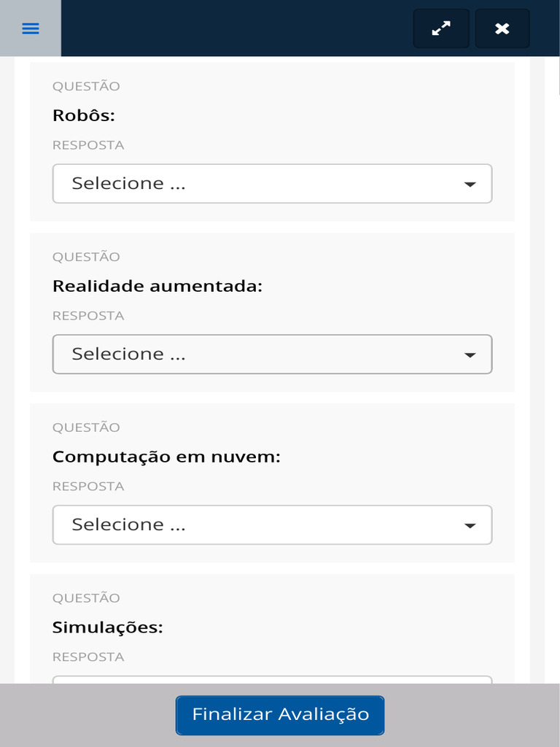Click the QUESTÃO label above Simulações

[86, 598]
